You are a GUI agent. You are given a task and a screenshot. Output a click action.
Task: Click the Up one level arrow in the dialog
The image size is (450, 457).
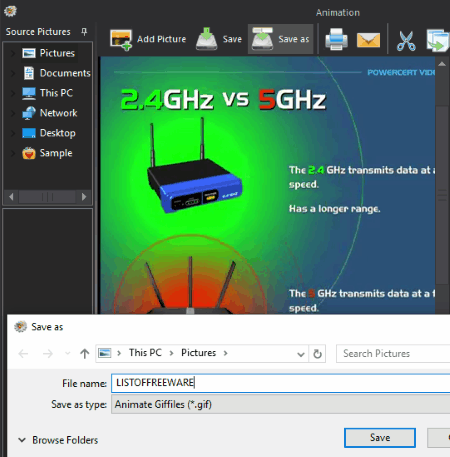[85, 353]
